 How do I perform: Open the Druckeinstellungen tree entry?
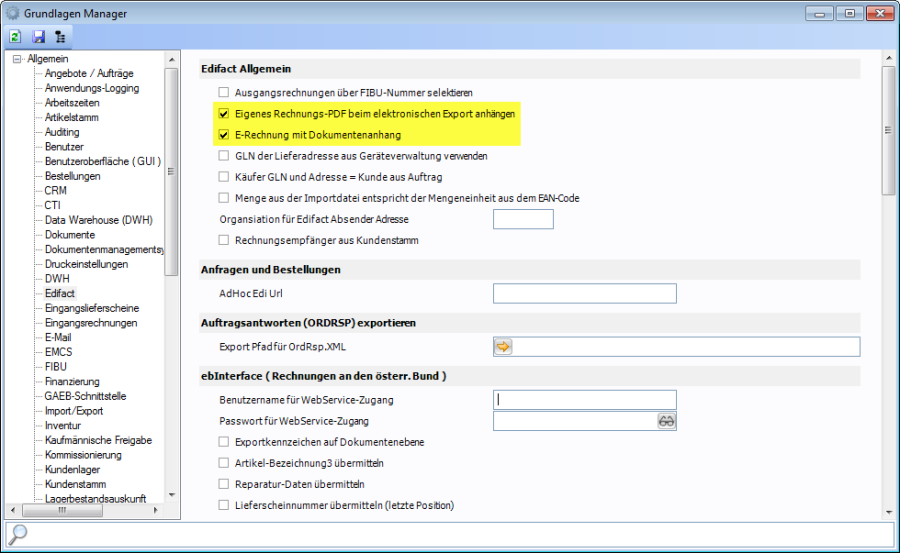pos(86,264)
